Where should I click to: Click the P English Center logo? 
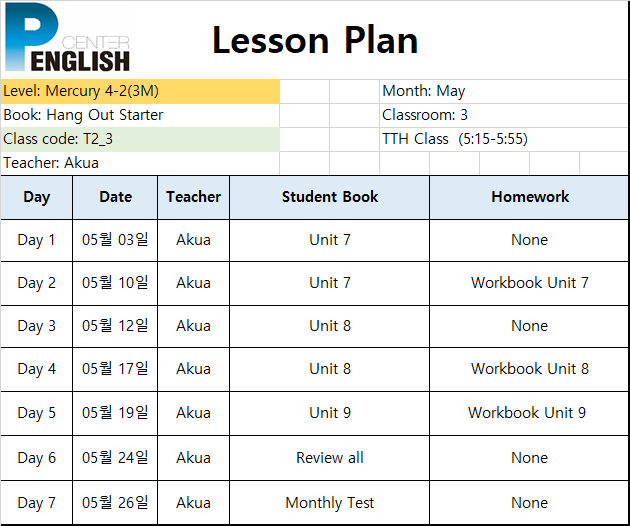[x=68, y=37]
